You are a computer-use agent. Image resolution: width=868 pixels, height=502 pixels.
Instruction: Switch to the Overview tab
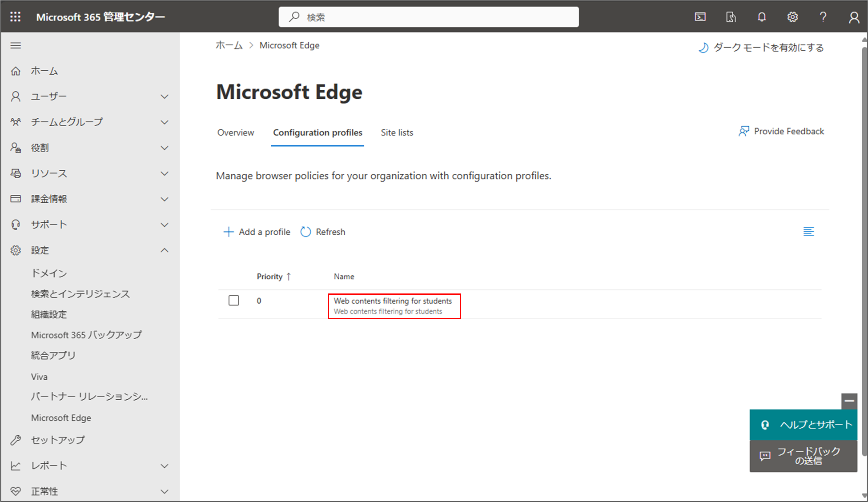click(x=235, y=133)
